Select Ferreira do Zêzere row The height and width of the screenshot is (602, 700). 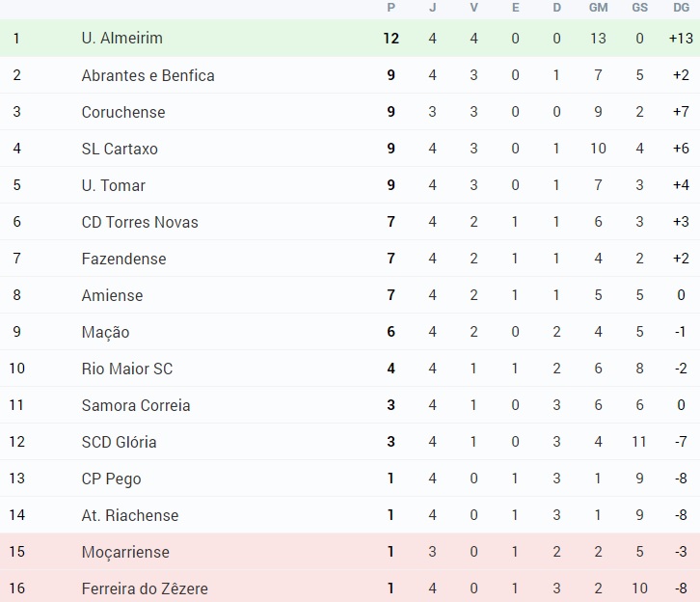(350, 588)
